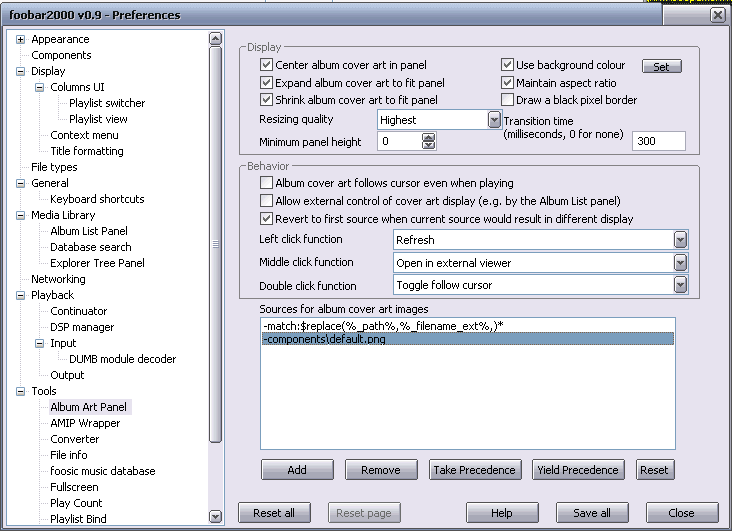
Task: Open the Double click function dropdown
Action: [x=680, y=285]
